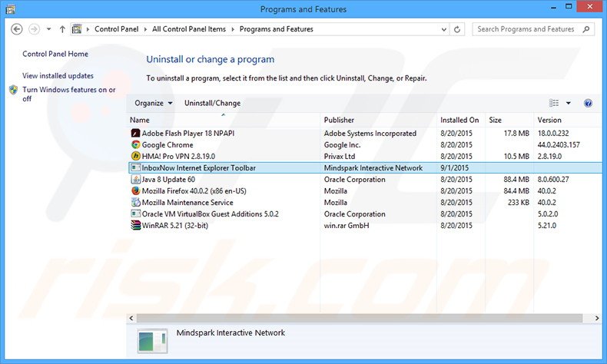This screenshot has width=607, height=364.
Task: Sort by Size column header
Action: [509, 120]
